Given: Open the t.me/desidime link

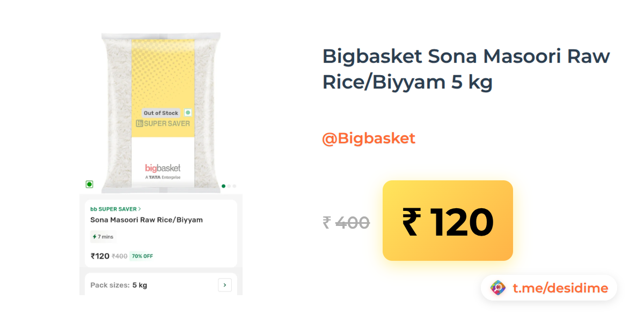Looking at the screenshot, I should (560, 288).
